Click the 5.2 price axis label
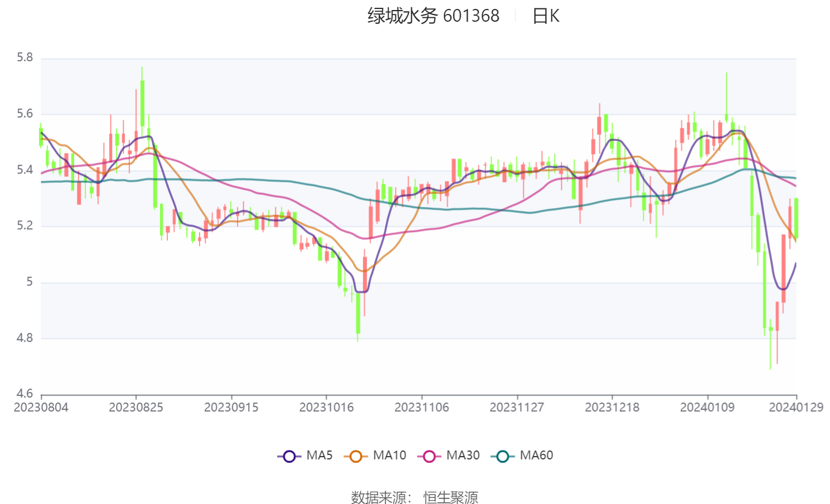830x504 pixels. tap(25, 226)
